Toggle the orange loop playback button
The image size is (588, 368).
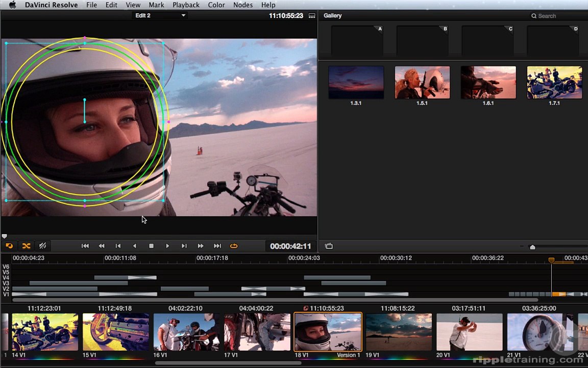234,246
